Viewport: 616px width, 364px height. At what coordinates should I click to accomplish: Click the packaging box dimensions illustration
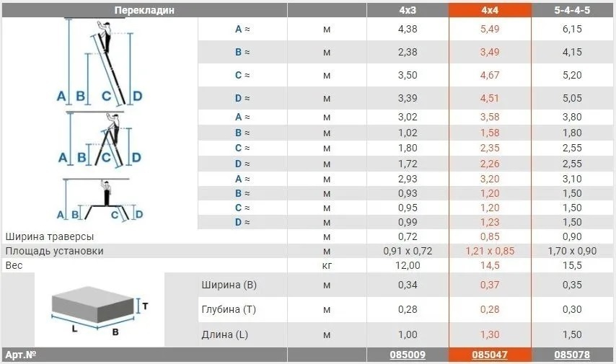[x=100, y=309]
